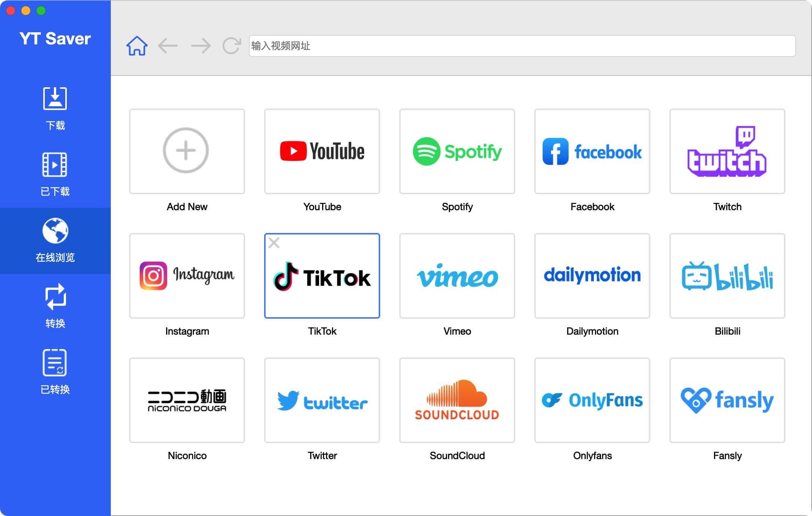Open the Twitch site tile

pos(727,151)
